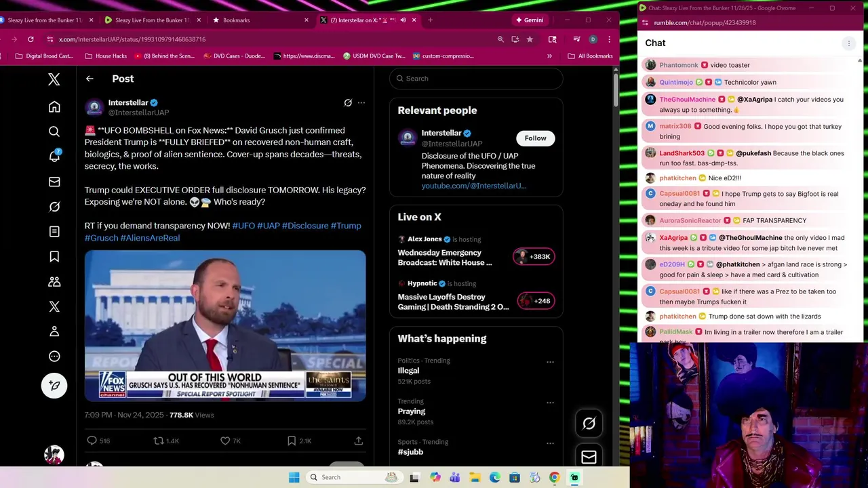868x488 pixels.
Task: Click the reply icon with 516 replies
Action: [92, 441]
